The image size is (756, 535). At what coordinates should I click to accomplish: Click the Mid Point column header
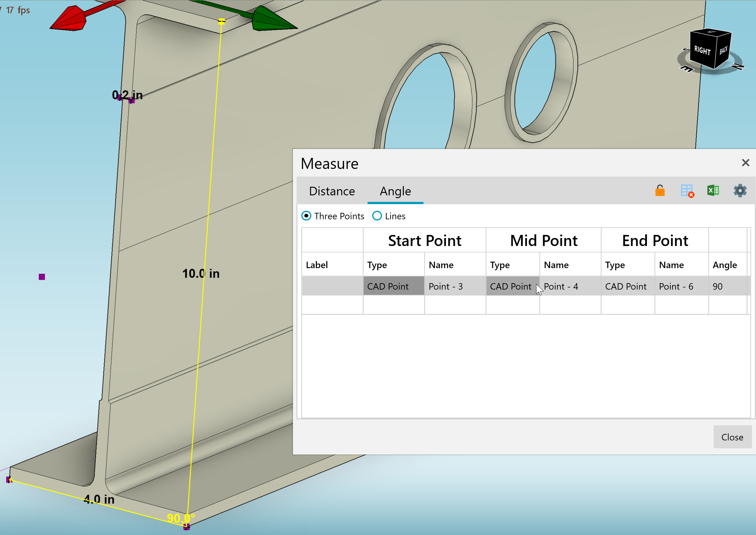pos(544,240)
